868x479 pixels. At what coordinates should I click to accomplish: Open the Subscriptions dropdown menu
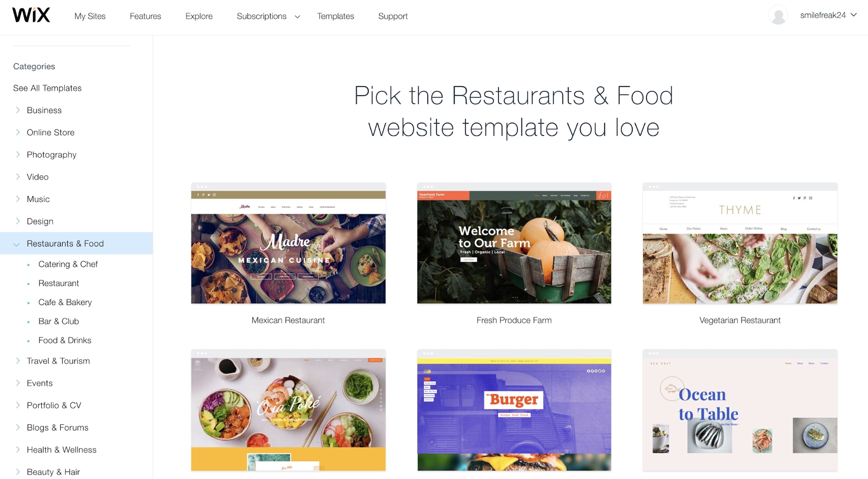click(268, 16)
